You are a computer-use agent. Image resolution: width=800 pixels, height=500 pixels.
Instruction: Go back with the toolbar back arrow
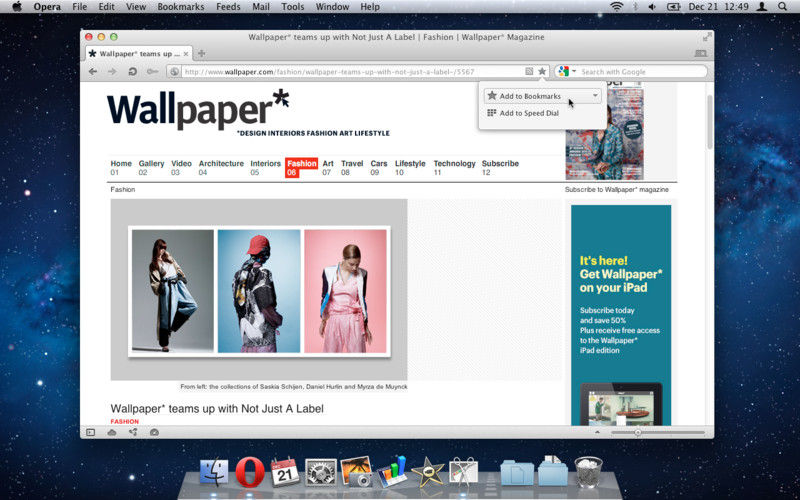[92, 71]
